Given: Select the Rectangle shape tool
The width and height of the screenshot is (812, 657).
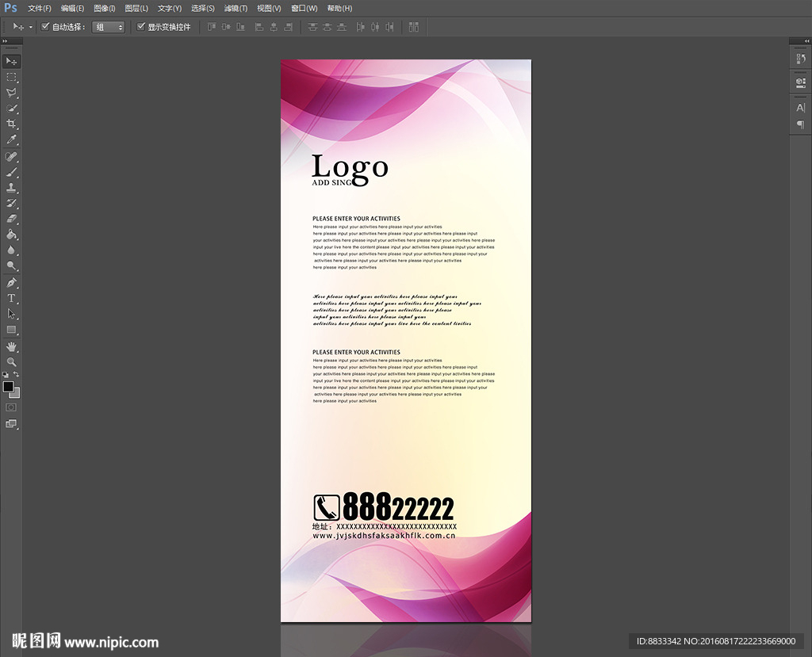Looking at the screenshot, I should click(11, 330).
